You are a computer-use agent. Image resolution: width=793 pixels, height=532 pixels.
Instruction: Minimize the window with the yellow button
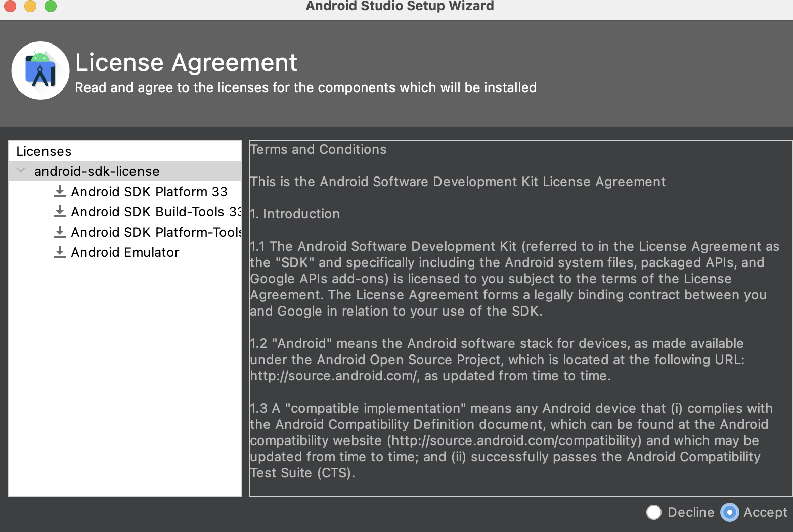click(30, 6)
